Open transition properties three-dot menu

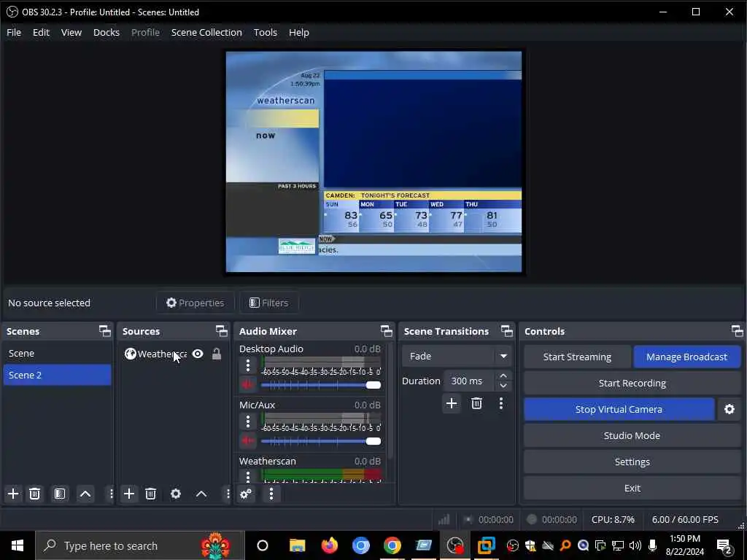pyautogui.click(x=500, y=404)
